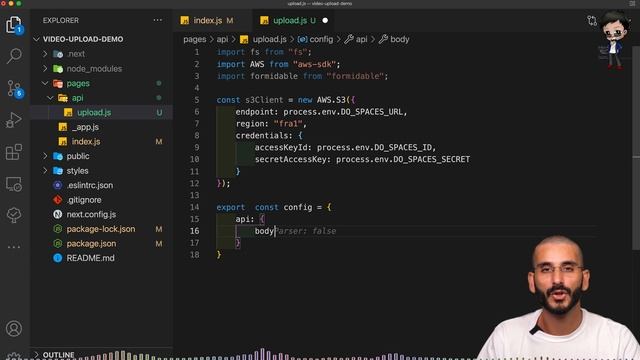Click the upload.js breadcrumb segment

tap(269, 40)
